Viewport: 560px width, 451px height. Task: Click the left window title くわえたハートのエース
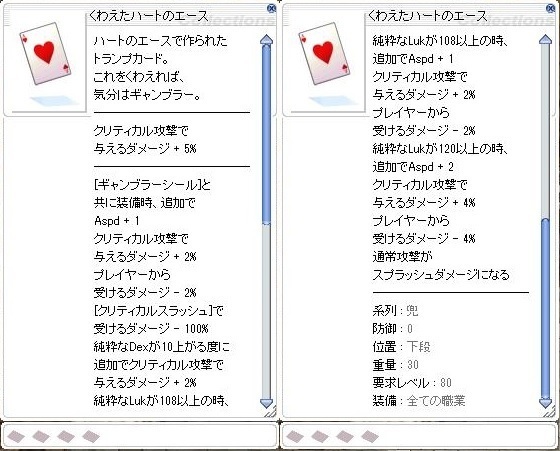click(148, 16)
